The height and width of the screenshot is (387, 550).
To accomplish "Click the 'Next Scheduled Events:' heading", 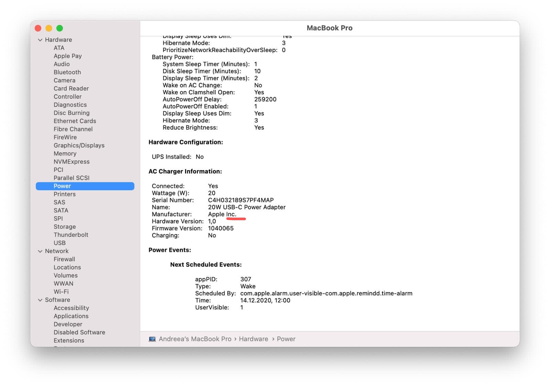I will 206,265.
